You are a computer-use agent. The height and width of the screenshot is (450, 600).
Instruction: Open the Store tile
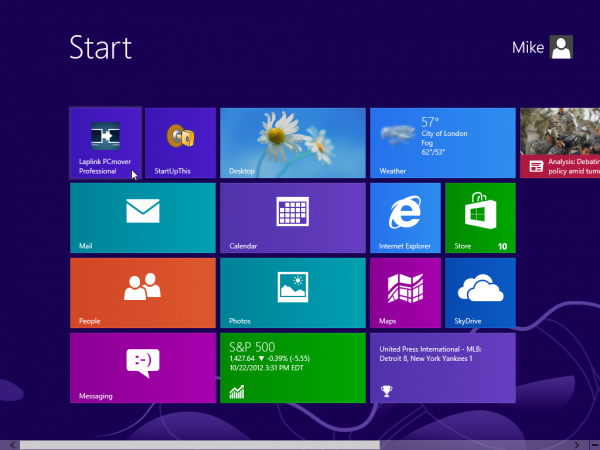point(480,218)
